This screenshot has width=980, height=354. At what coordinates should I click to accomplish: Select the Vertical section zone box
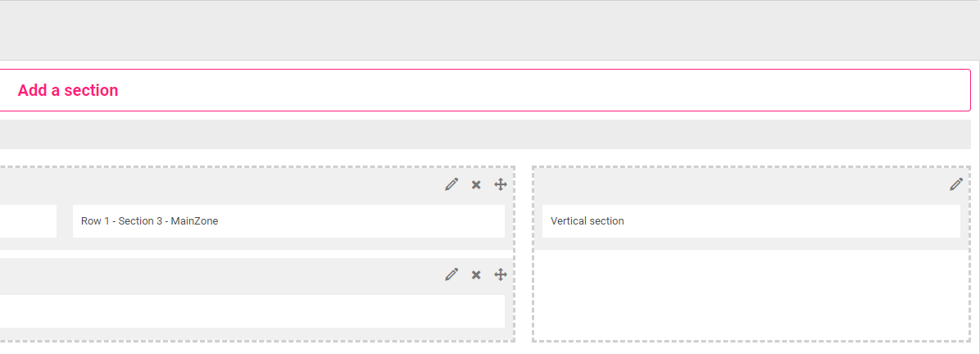click(x=751, y=221)
